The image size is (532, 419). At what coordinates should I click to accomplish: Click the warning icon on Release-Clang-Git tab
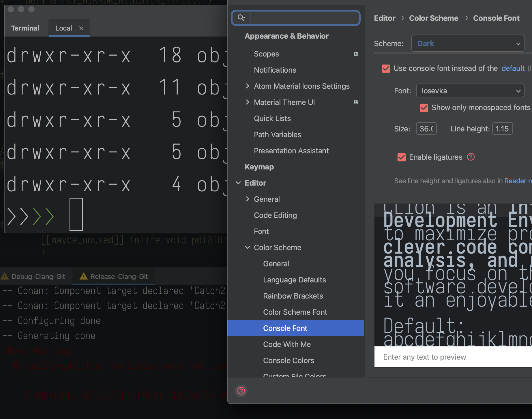pos(83,276)
